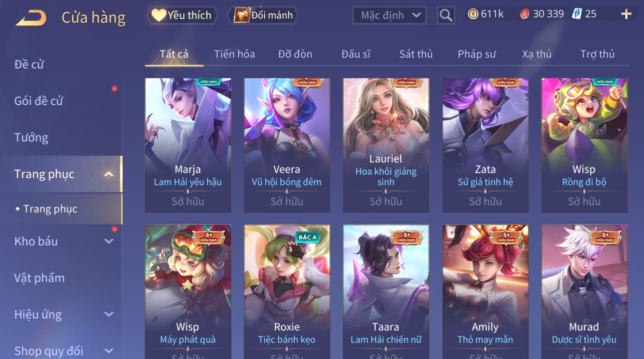
Task: Expand the Hiệu ứng sidebar section
Action: pyautogui.click(x=109, y=315)
